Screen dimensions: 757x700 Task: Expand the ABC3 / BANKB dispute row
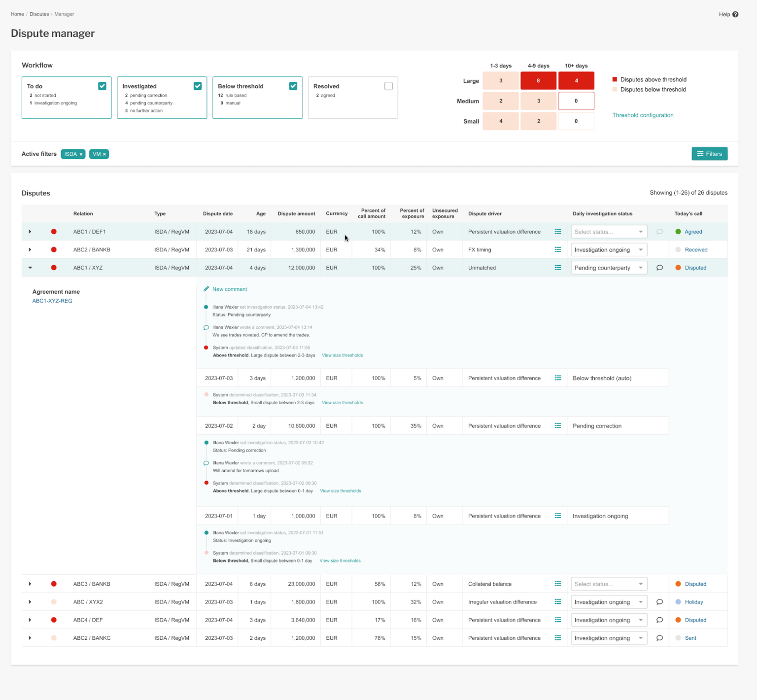coord(30,584)
